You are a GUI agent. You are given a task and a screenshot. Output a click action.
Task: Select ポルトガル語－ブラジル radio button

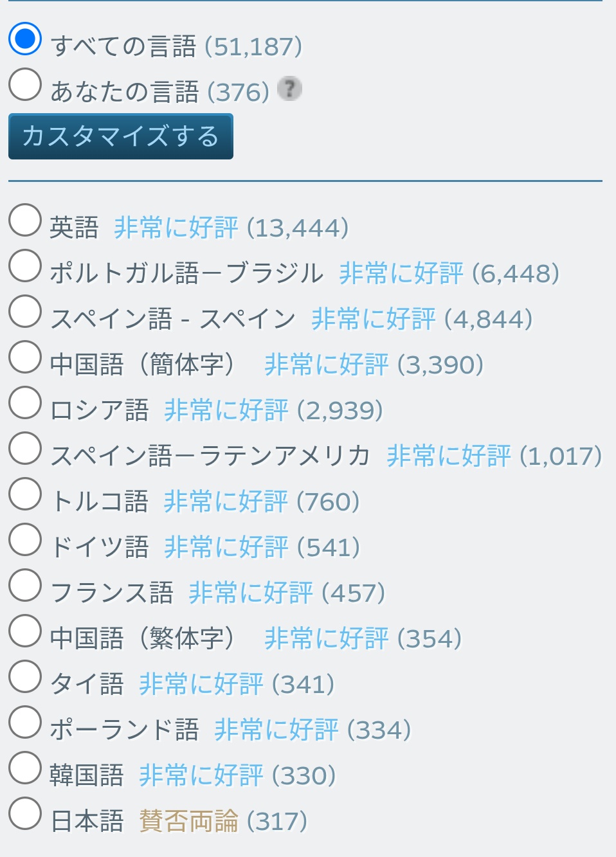25,266
